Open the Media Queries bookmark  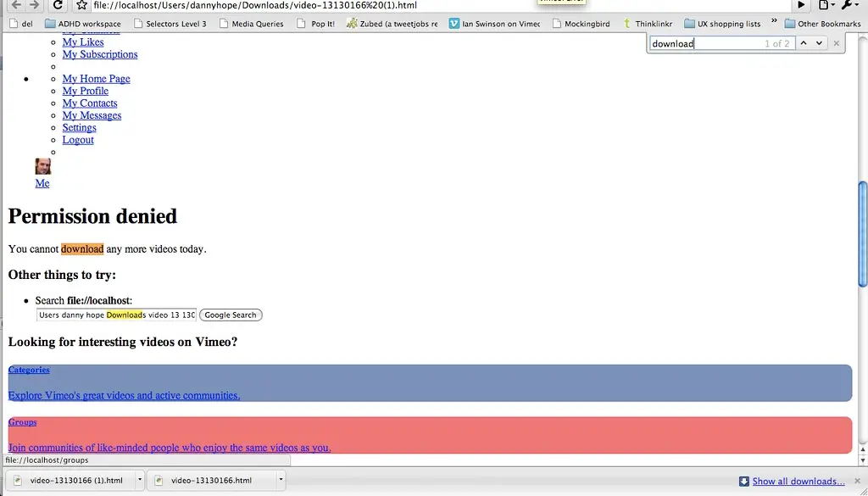click(x=251, y=24)
